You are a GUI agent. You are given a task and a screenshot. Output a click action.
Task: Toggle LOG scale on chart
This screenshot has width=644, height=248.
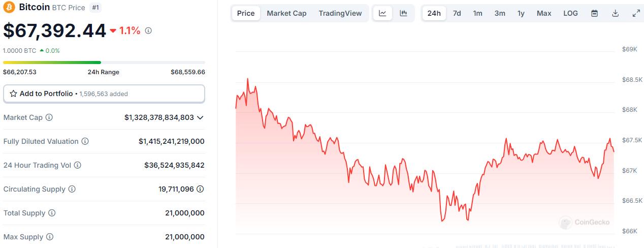pyautogui.click(x=570, y=13)
